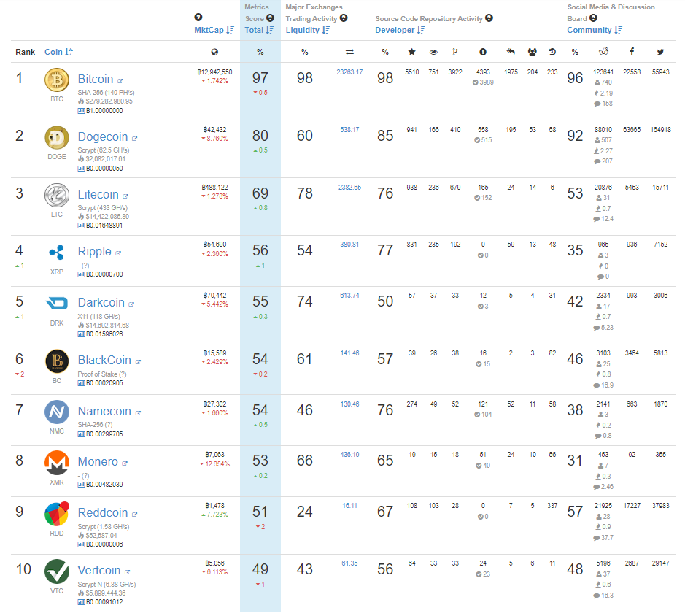Click the reply arrows icon column header

[x=511, y=52]
